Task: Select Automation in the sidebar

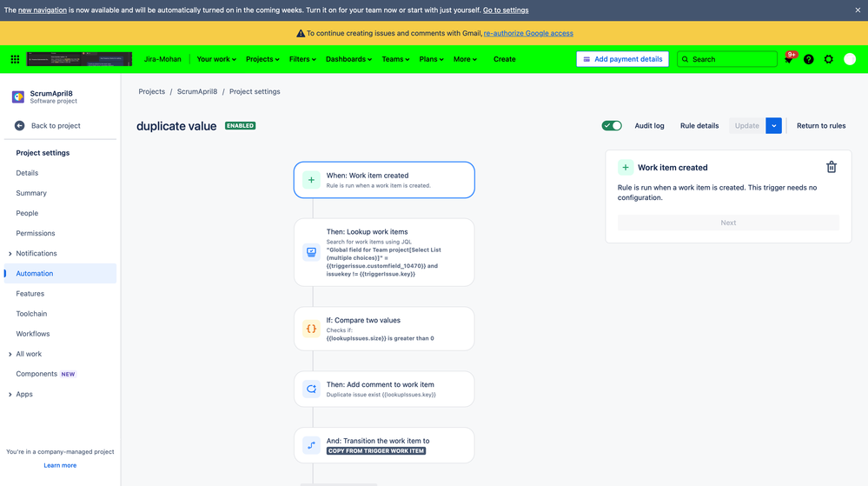Action: tap(60, 273)
